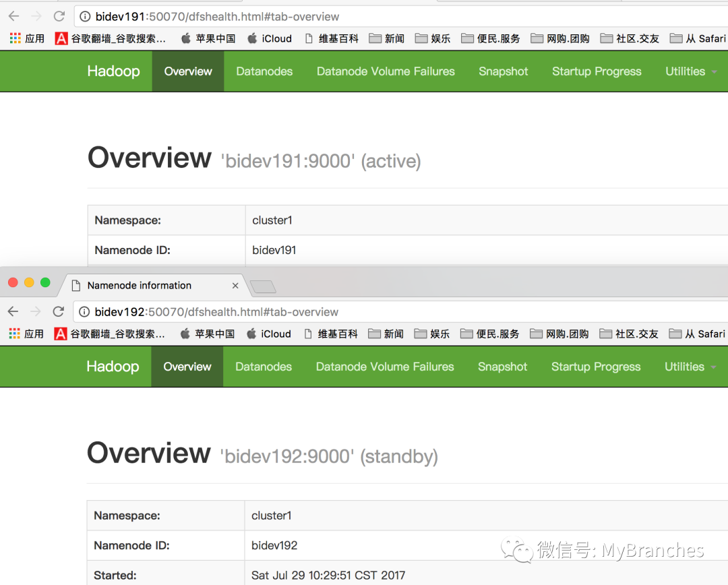728x585 pixels.
Task: Expand the 社区.交友 folder in the bidev191 window
Action: [x=630, y=38]
